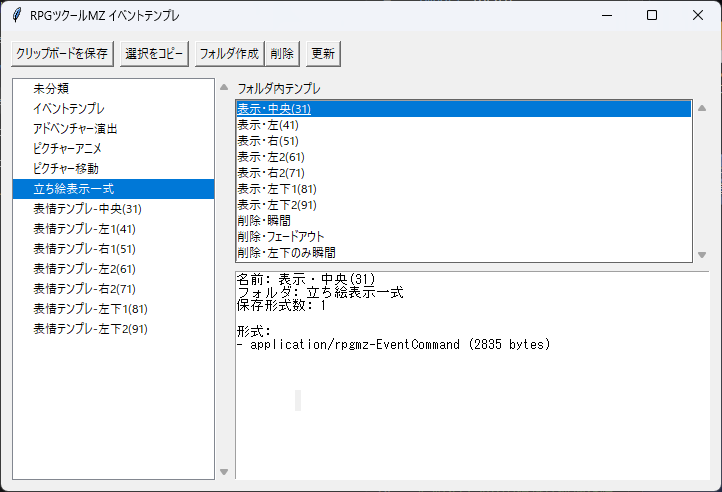722x492 pixels.
Task: Minimize the RPGツクールMZ window
Action: click(x=607, y=15)
